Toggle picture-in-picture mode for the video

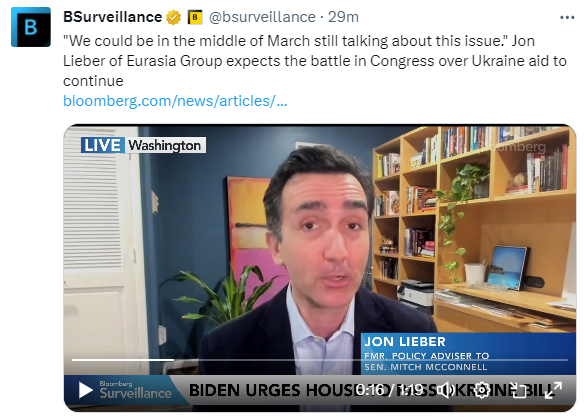[x=517, y=390]
